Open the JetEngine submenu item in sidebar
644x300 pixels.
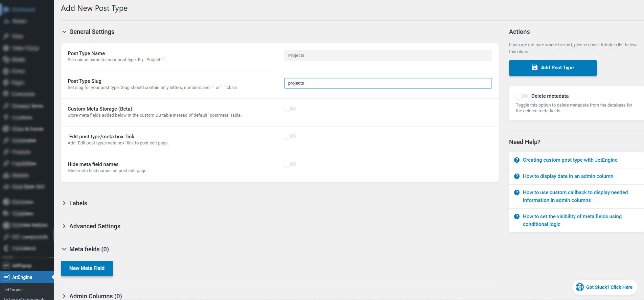tap(13, 290)
